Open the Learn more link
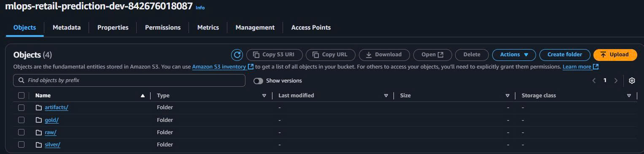The image size is (644, 154). [x=580, y=67]
